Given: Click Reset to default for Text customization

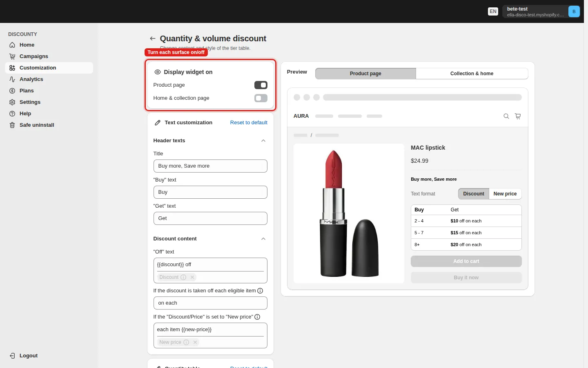Looking at the screenshot, I should coord(249,123).
